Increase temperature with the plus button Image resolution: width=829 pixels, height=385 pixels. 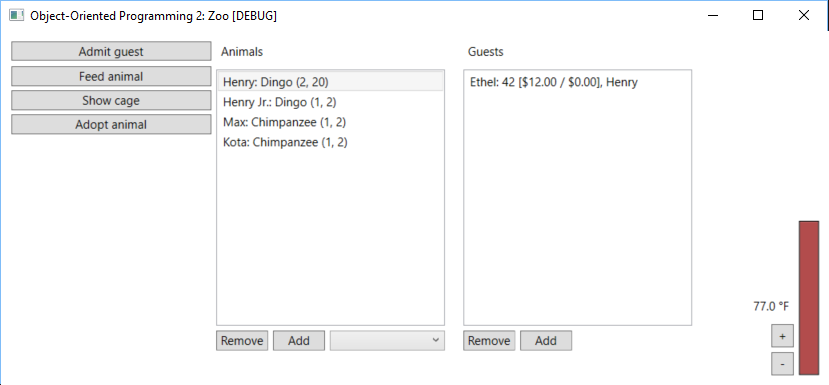pos(782,336)
